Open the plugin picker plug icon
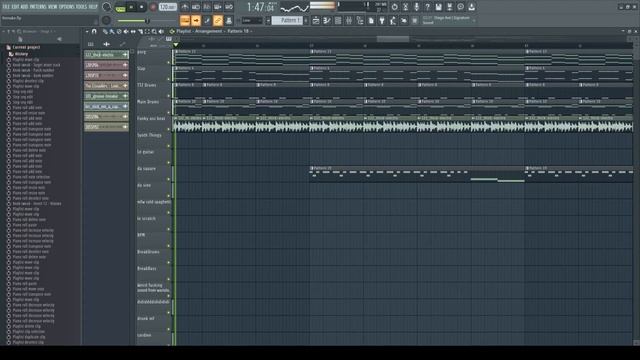Viewport: 640px width, 360px height. pos(382,20)
